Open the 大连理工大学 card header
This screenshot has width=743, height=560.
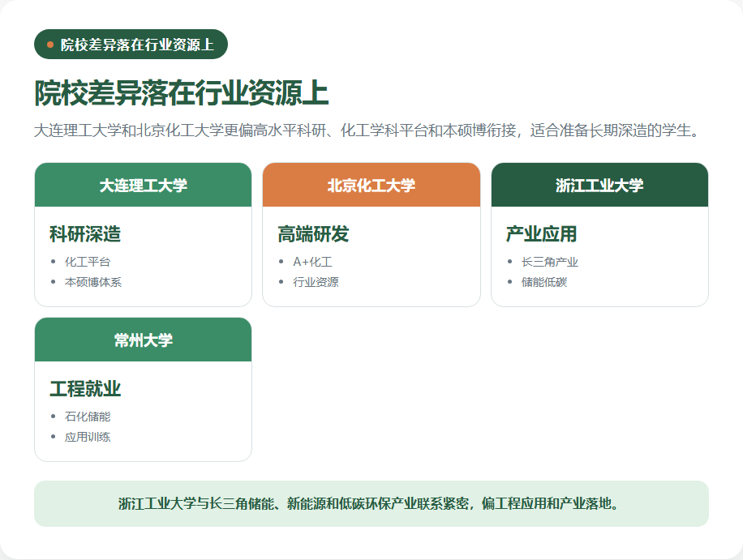tap(143, 185)
